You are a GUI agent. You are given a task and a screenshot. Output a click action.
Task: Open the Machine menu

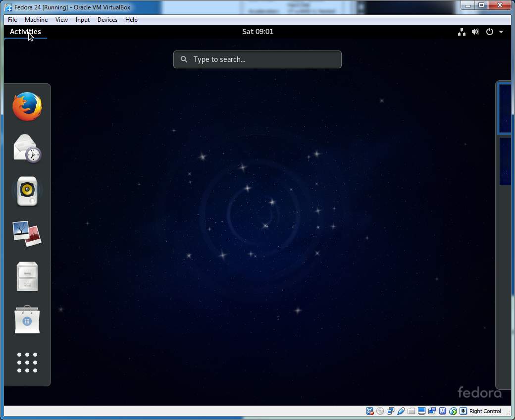click(x=36, y=20)
